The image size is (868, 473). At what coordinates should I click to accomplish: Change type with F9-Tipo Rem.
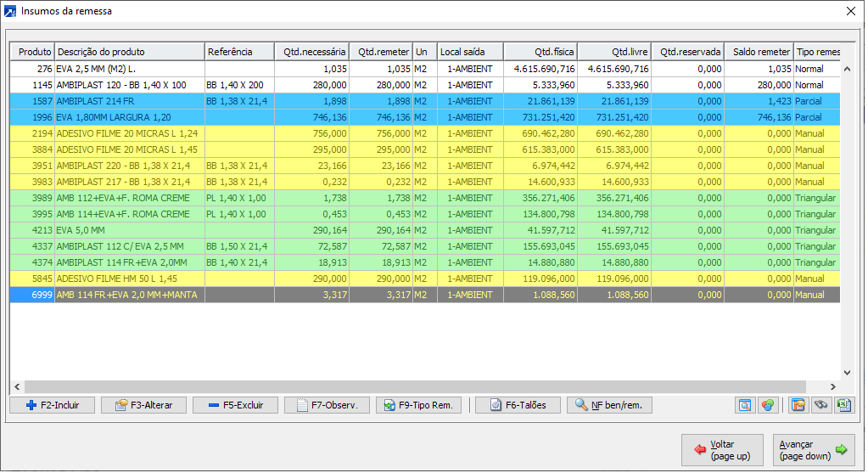(x=419, y=405)
